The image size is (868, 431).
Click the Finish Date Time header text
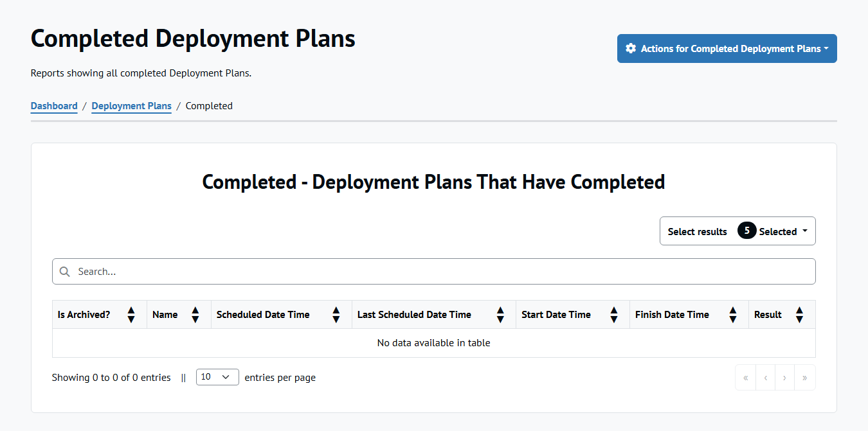point(672,315)
